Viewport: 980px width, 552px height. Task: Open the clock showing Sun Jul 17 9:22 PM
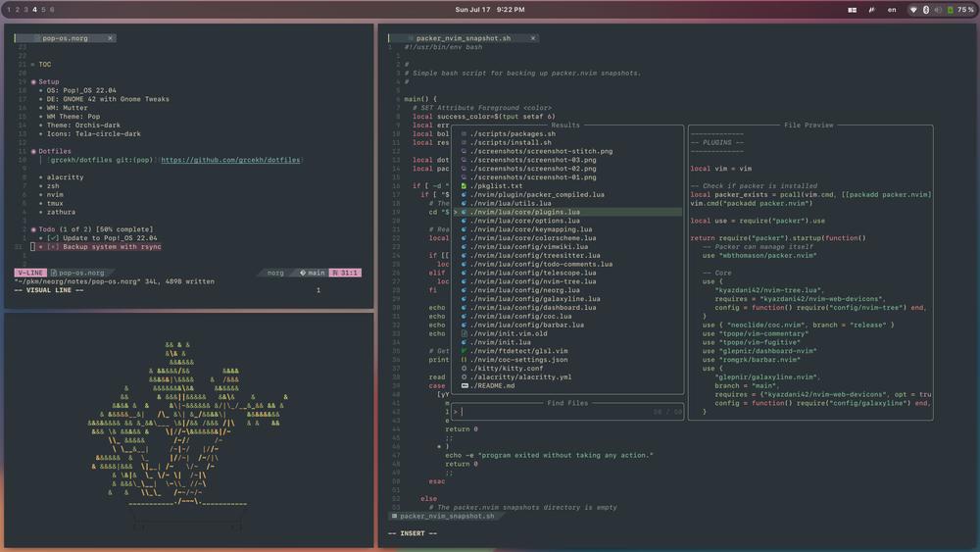489,10
